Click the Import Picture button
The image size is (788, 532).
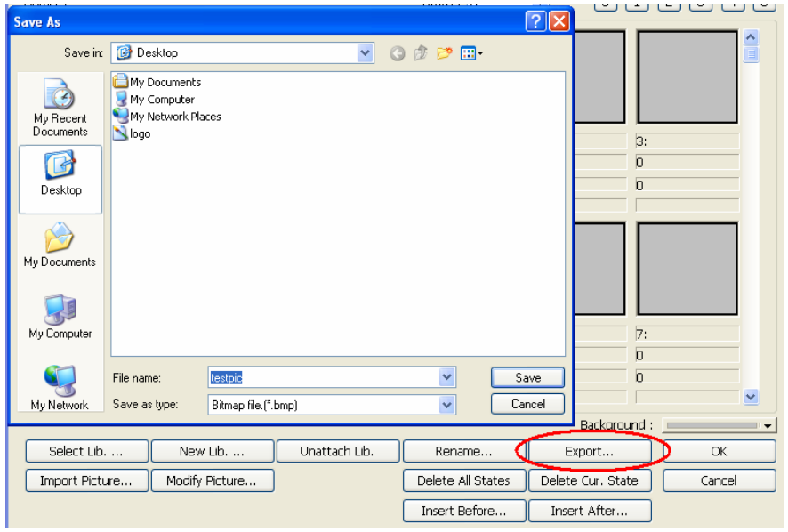point(87,480)
